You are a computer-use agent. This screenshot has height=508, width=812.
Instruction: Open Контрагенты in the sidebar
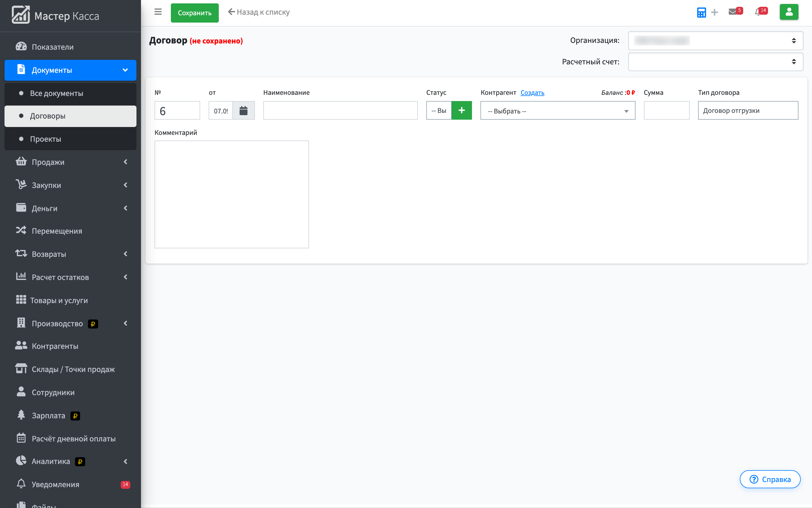(70, 346)
